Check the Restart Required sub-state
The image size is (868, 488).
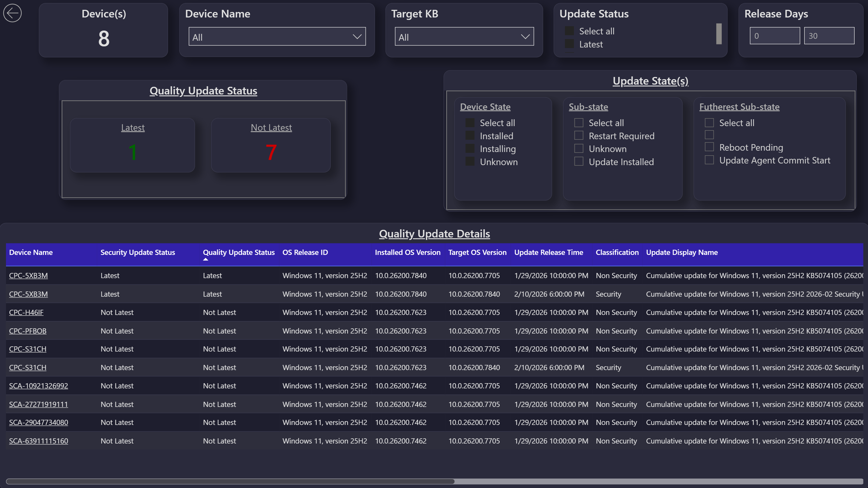(579, 136)
